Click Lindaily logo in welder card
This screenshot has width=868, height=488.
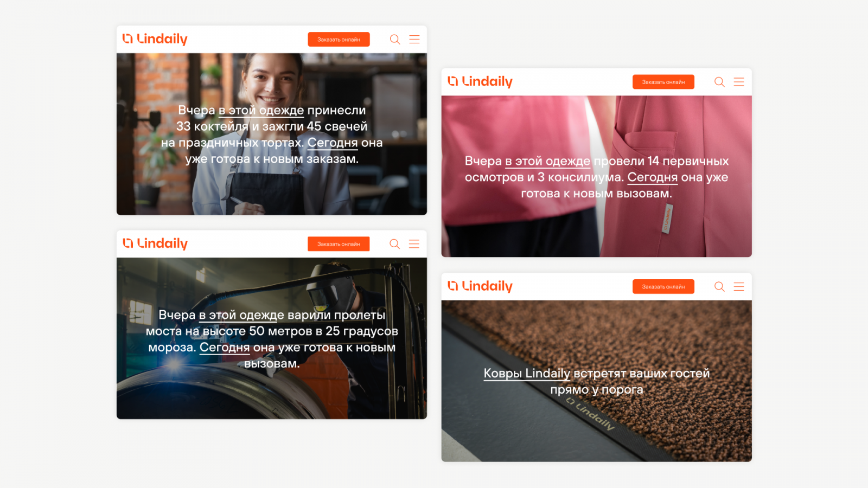coord(155,243)
